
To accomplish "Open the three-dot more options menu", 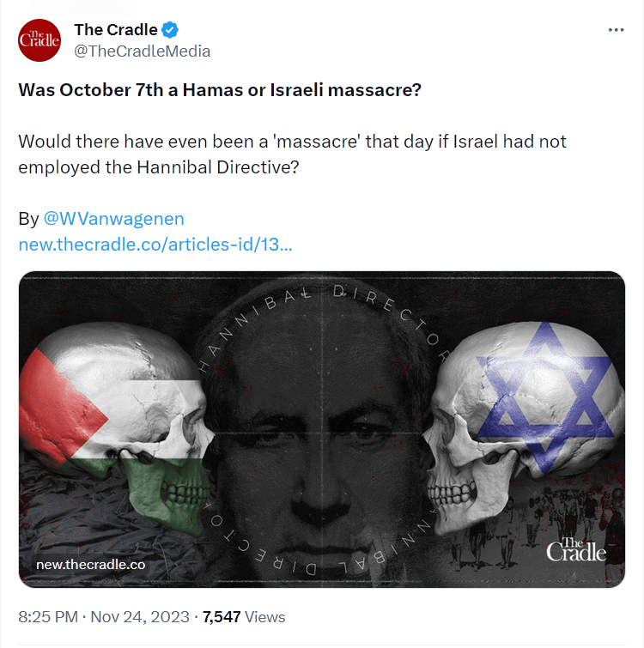I will [x=616, y=29].
